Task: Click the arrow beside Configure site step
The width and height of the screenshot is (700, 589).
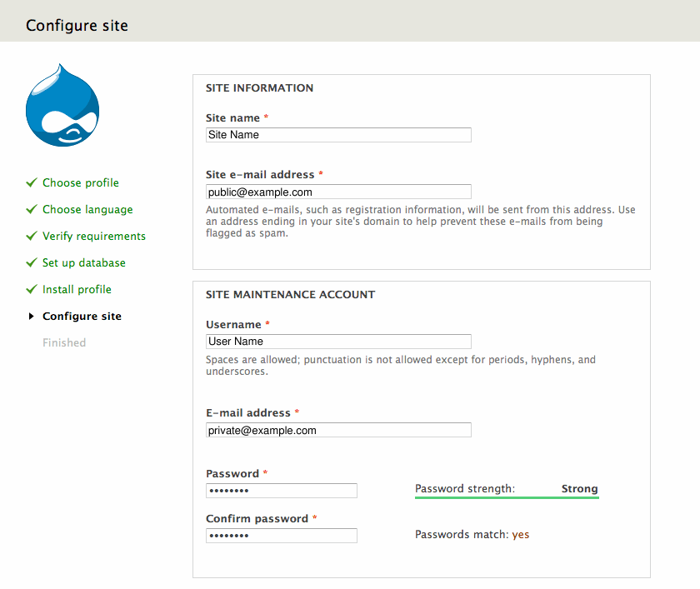Action: point(32,317)
